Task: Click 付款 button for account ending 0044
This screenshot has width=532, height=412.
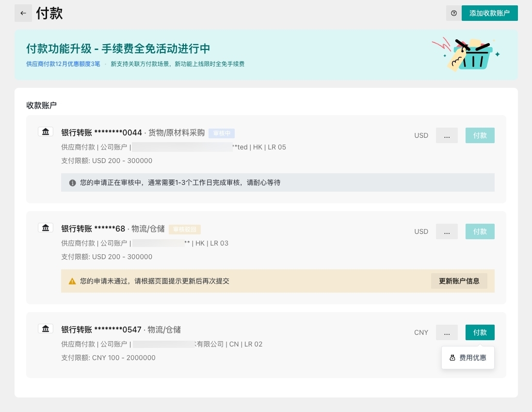Action: pyautogui.click(x=480, y=135)
